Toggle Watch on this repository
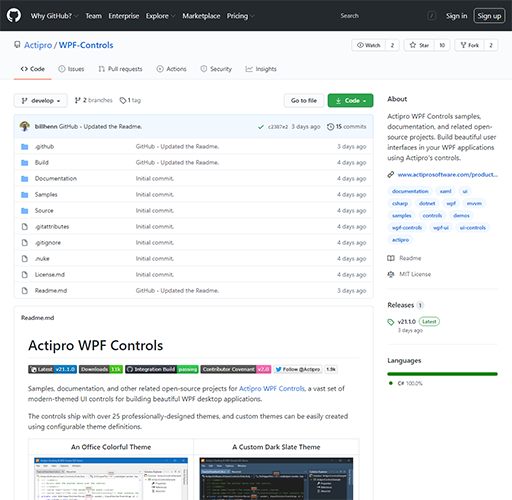The height and width of the screenshot is (500, 512). pyautogui.click(x=368, y=45)
